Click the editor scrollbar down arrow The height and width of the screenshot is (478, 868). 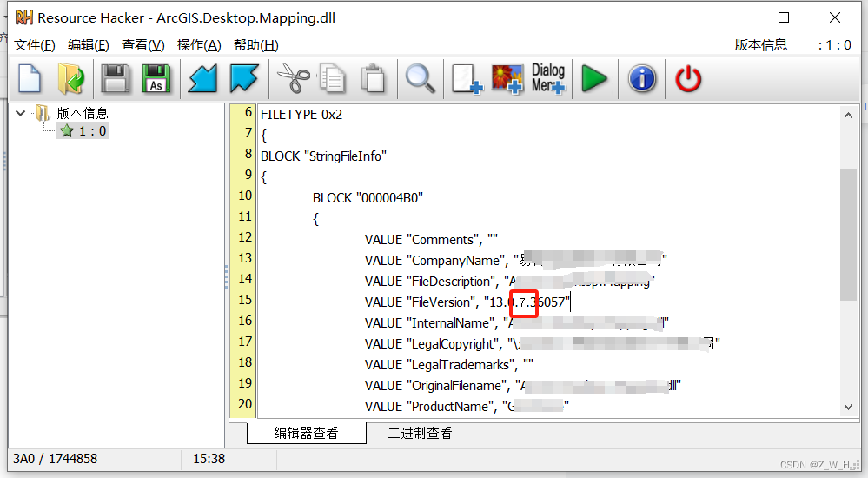coord(848,407)
